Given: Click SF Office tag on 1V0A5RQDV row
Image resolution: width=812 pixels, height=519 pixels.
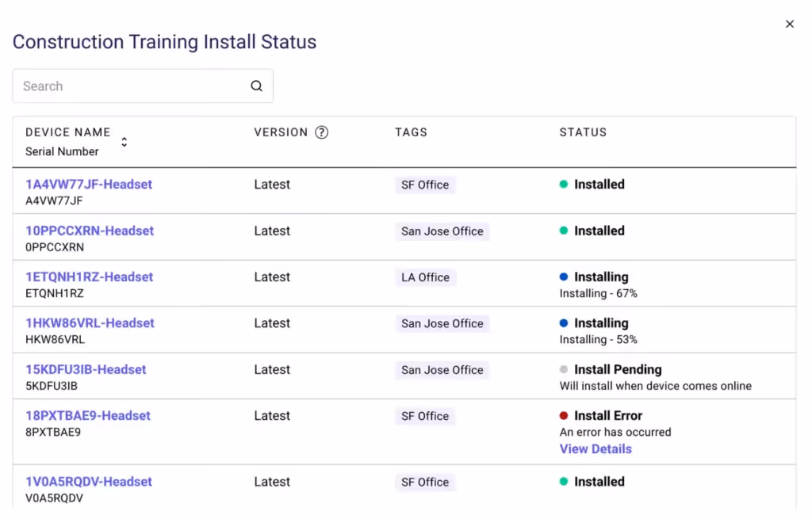Looking at the screenshot, I should pos(425,483).
